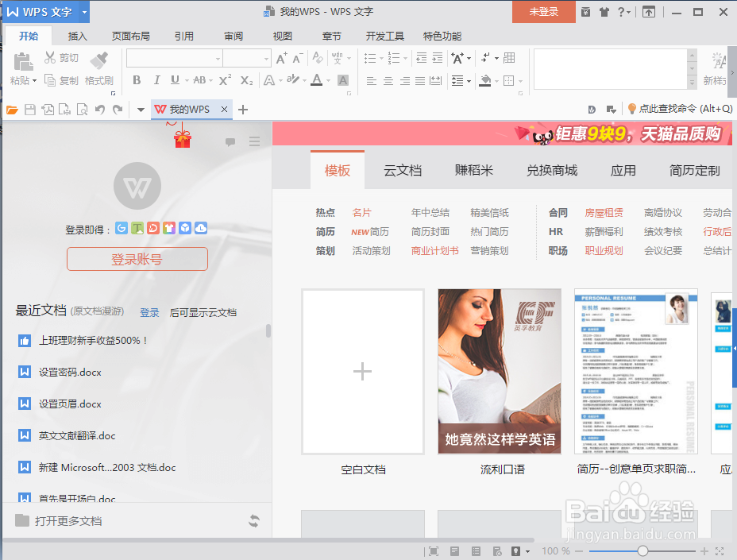Close the 我的WPS tab

point(224,109)
